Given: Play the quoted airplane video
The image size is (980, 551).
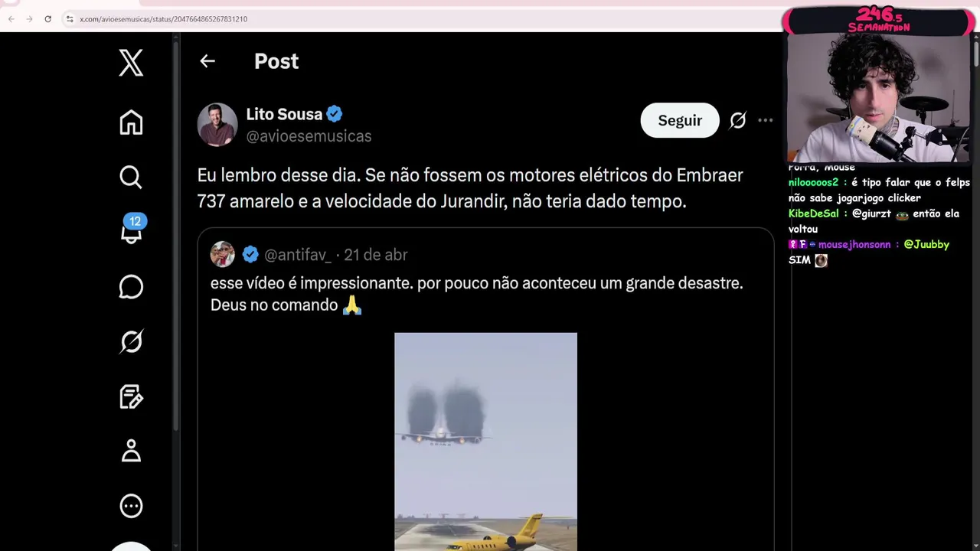Looking at the screenshot, I should pyautogui.click(x=485, y=442).
